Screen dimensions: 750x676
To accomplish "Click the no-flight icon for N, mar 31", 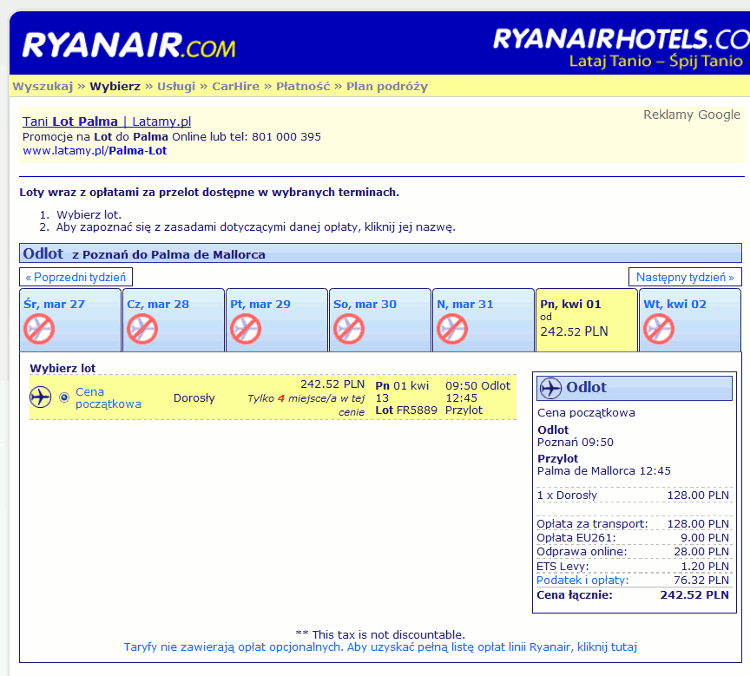I will click(452, 329).
